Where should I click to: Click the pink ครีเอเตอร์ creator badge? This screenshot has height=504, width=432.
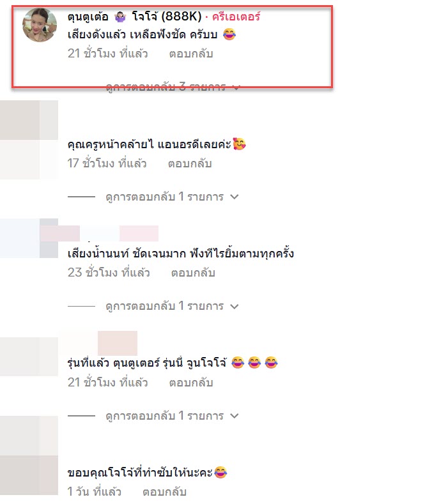[x=236, y=17]
